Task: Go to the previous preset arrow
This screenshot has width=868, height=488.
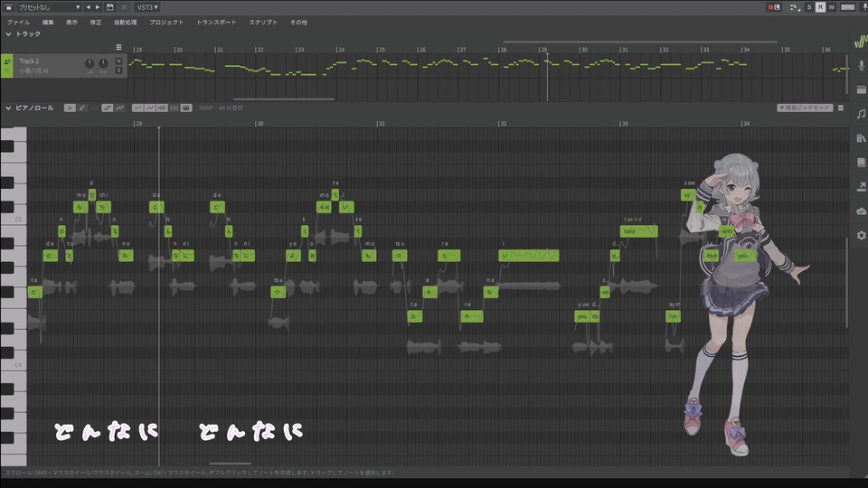Action: tap(88, 7)
